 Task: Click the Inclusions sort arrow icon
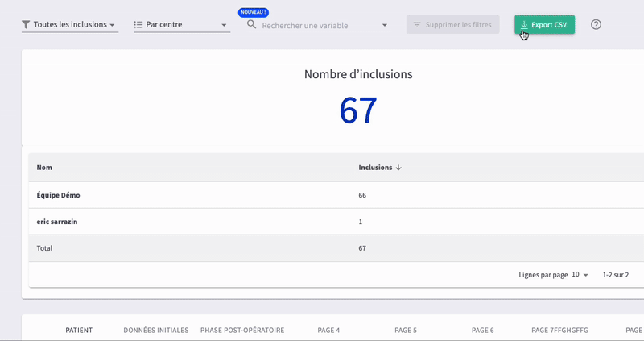tap(398, 168)
